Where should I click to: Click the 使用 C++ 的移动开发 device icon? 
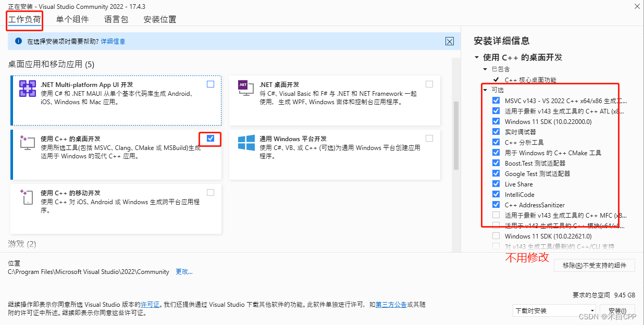click(27, 196)
